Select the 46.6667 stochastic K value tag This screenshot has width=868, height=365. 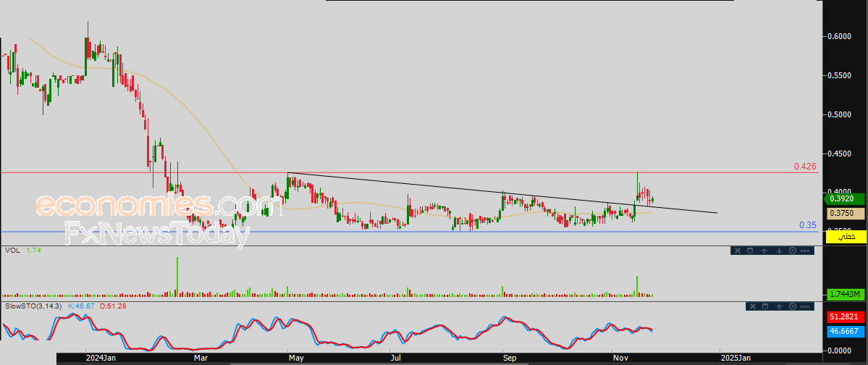pyautogui.click(x=846, y=331)
